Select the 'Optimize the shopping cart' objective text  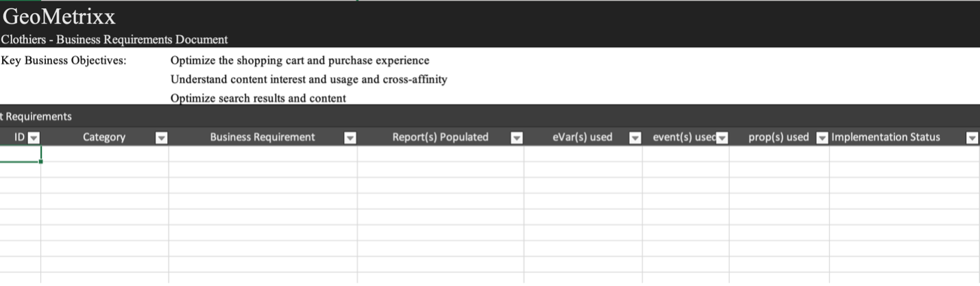(300, 60)
